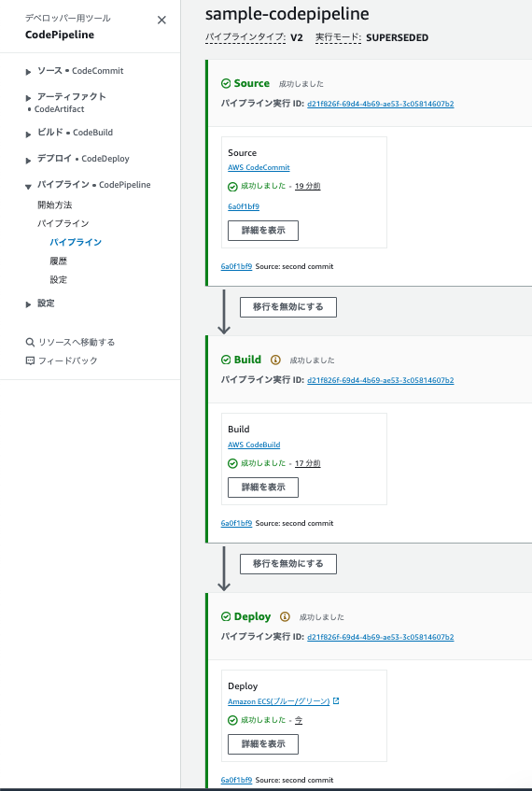
Task: Open the パイプライン parent menu item
Action: (63, 223)
